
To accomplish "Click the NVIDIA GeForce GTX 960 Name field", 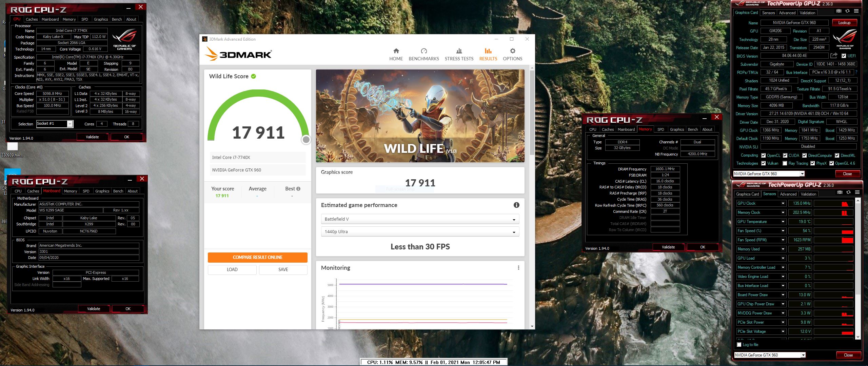I will pos(794,23).
